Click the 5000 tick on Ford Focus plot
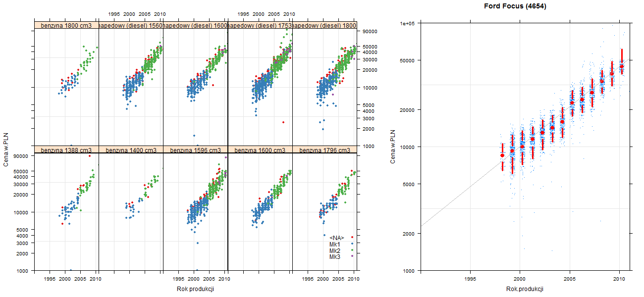The image size is (644, 297). tap(410, 184)
